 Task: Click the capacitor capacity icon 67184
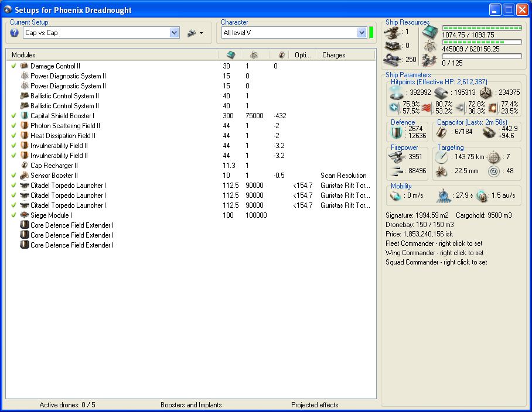(442, 132)
